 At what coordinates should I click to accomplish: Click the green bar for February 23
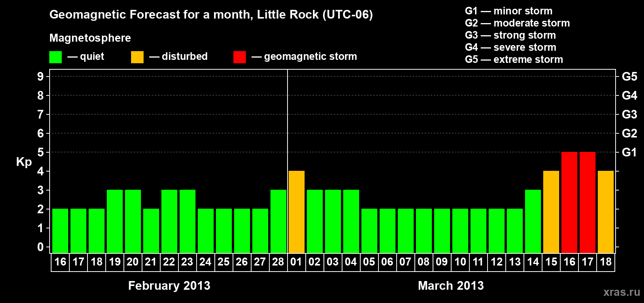[x=188, y=221]
